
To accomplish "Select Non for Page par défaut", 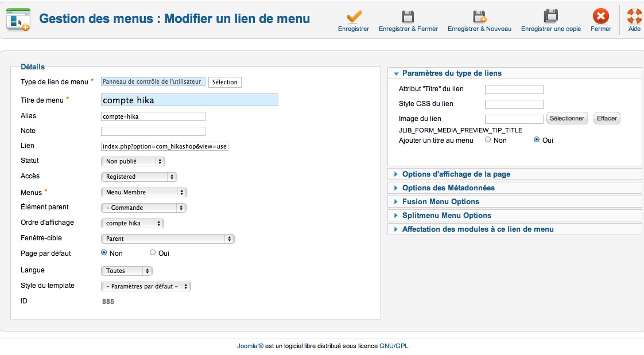I will pyautogui.click(x=104, y=253).
